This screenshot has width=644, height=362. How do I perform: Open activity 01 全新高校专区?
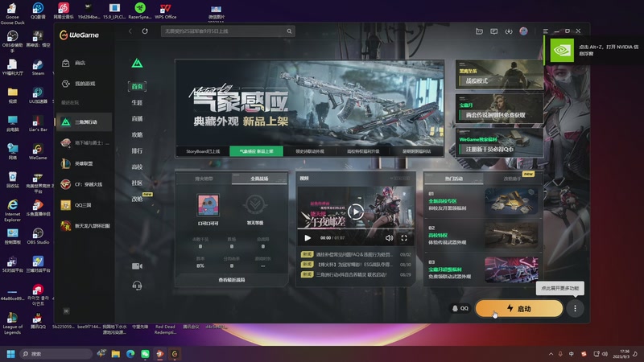pos(483,202)
